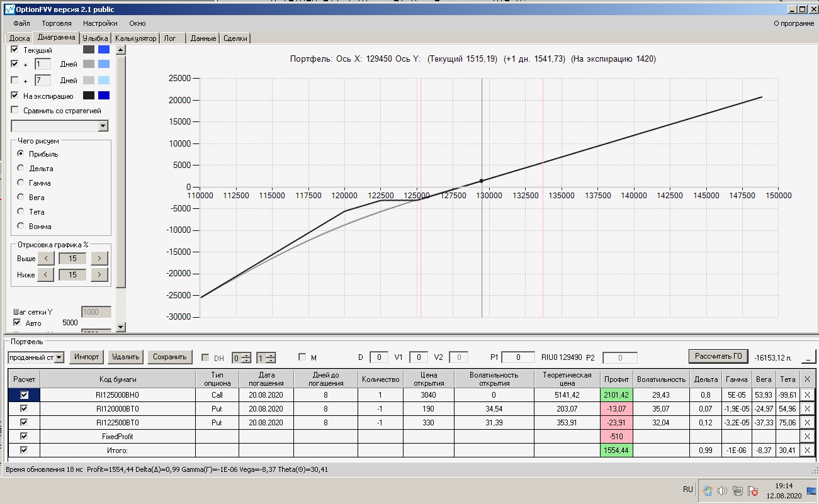Click the RU language indicator in taskbar
This screenshot has width=819, height=504.
(x=688, y=490)
